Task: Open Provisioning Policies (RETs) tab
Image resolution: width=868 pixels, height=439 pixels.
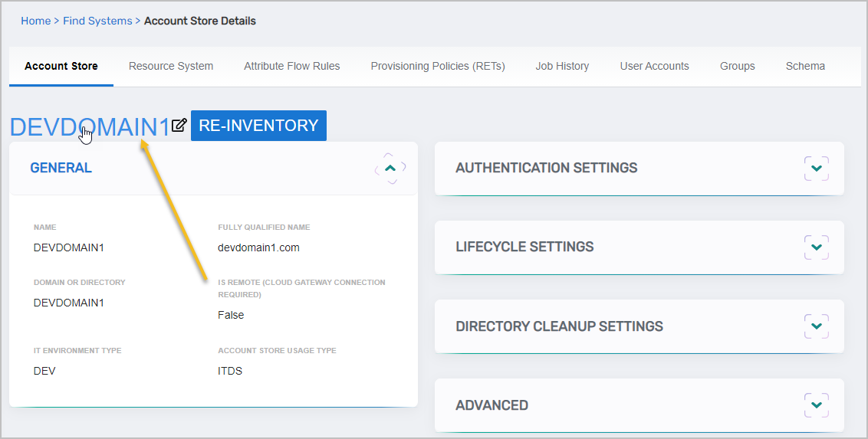Action: point(438,66)
